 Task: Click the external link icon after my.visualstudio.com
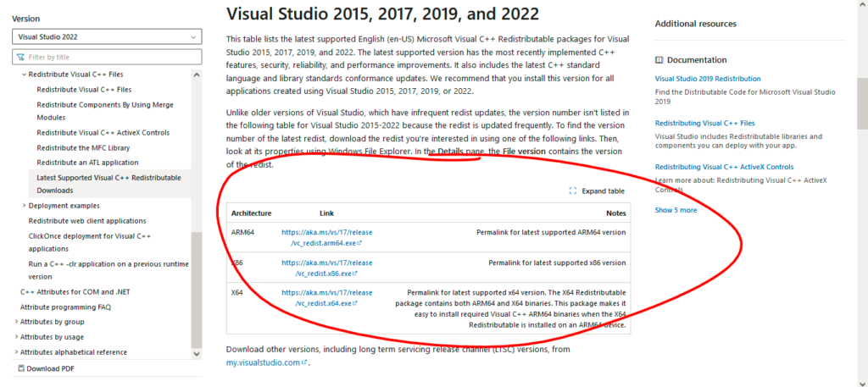click(x=303, y=362)
